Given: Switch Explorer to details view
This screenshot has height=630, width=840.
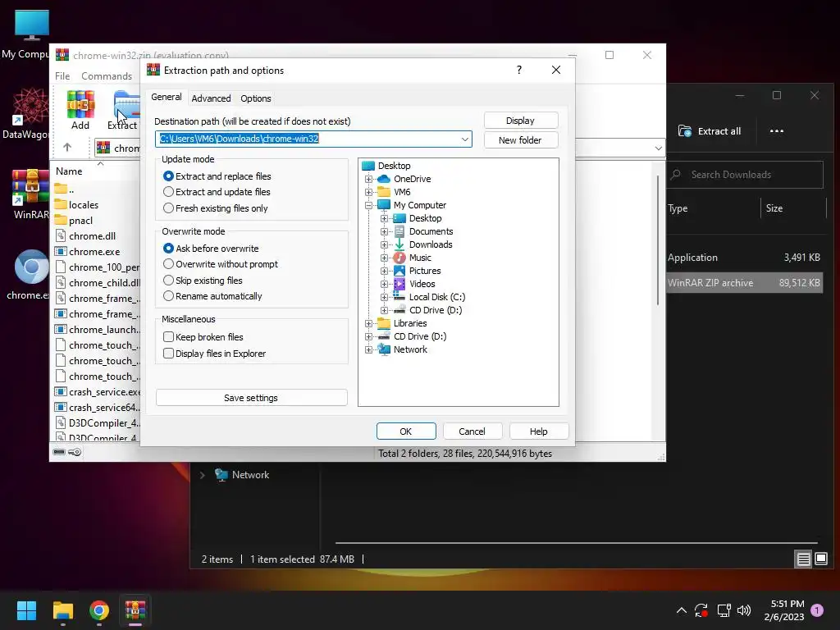Looking at the screenshot, I should click(x=804, y=559).
